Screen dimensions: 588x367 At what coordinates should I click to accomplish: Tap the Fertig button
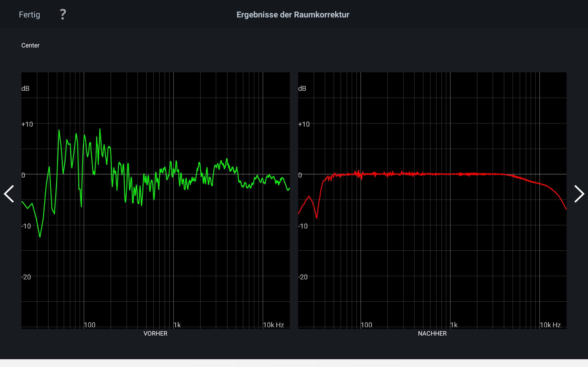click(x=29, y=14)
